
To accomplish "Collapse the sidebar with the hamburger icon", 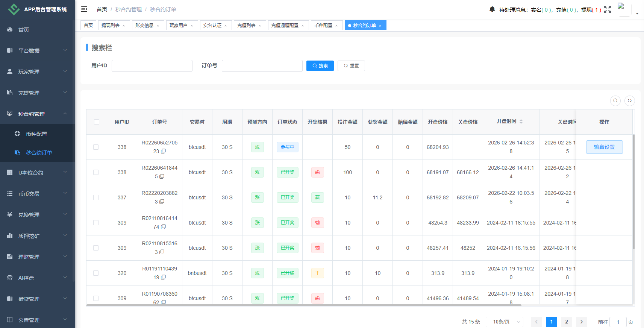I will [x=84, y=9].
